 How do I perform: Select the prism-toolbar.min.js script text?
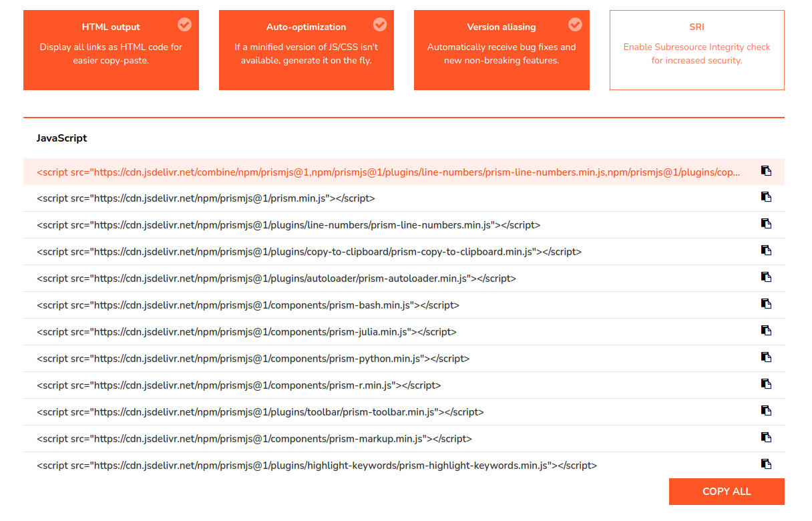[260, 412]
